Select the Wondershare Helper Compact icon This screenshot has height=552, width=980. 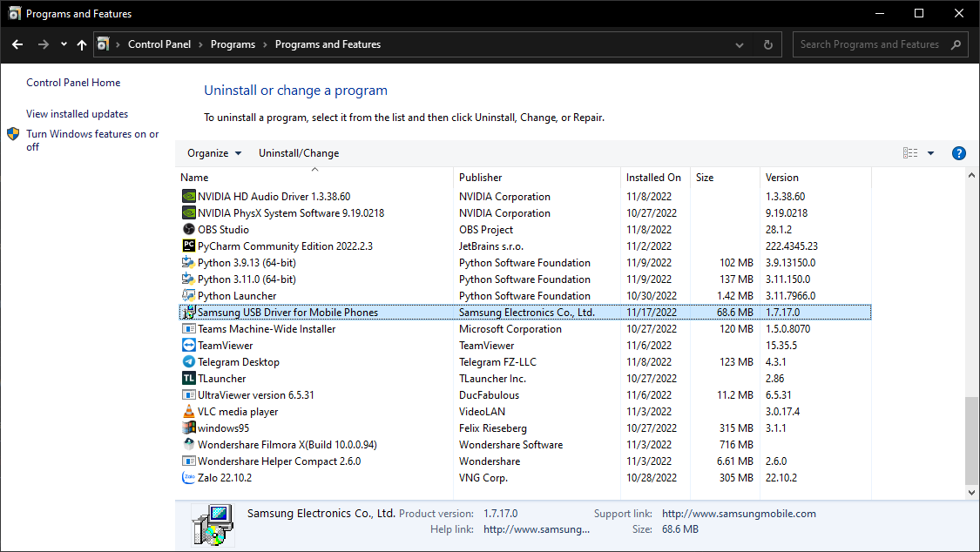[x=189, y=461]
